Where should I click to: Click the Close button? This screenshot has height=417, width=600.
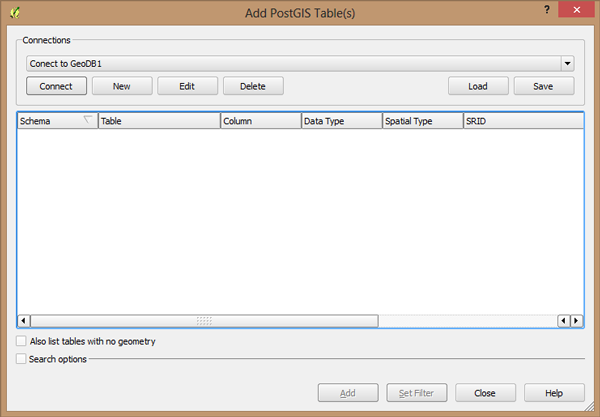(x=485, y=393)
